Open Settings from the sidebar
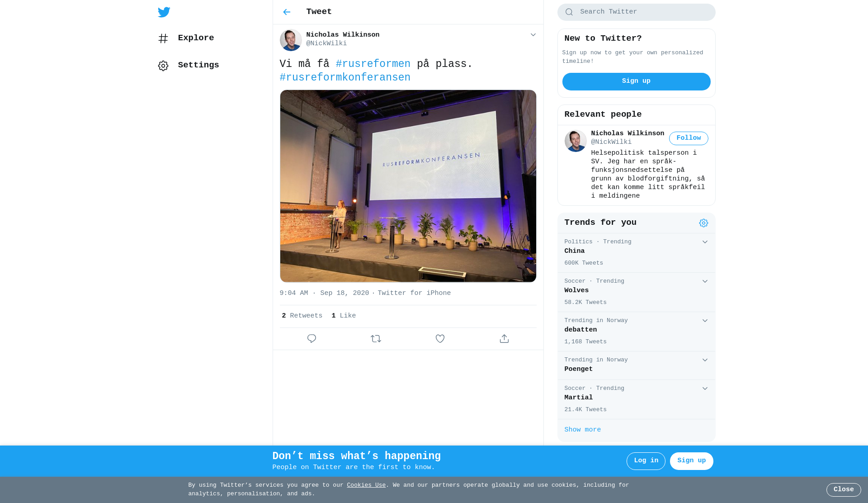Viewport: 868px width, 503px height. 189,66
